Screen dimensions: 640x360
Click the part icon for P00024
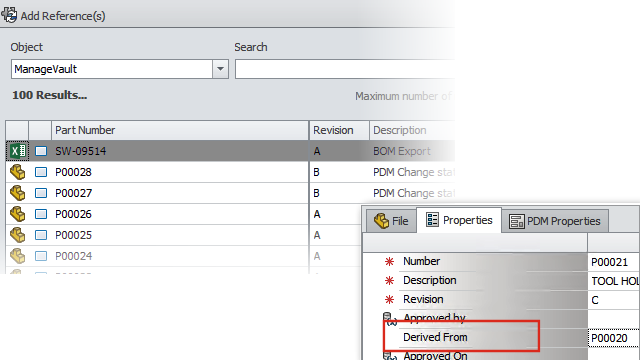click(18, 256)
